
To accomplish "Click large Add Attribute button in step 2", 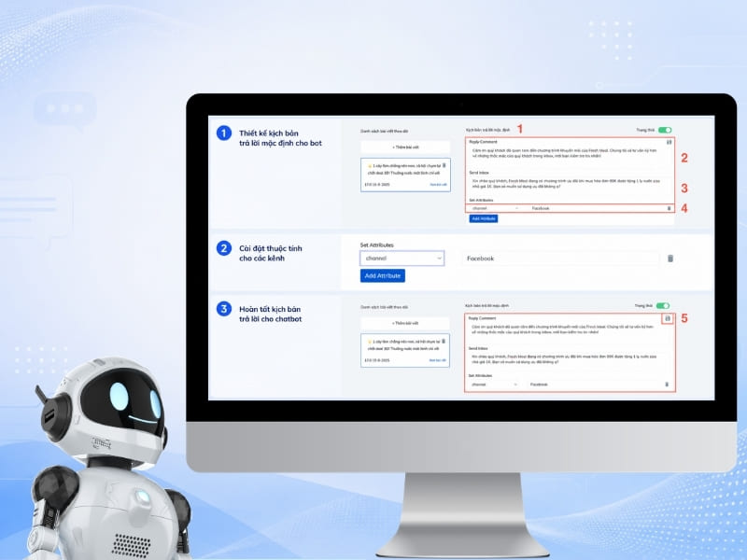I will pyautogui.click(x=383, y=275).
